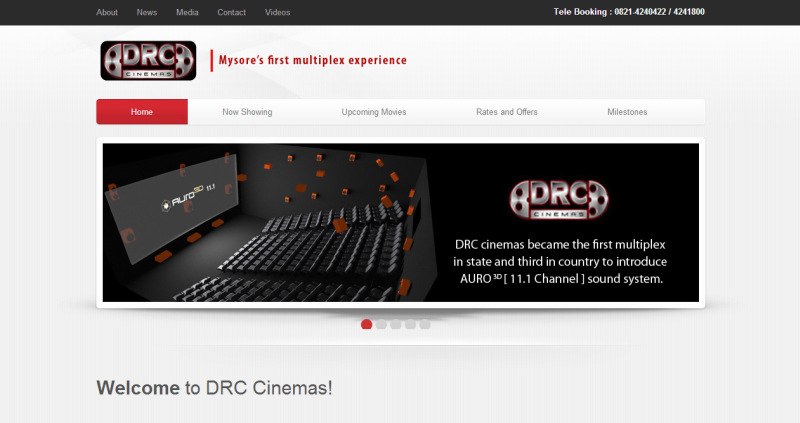Select the third slideshow dot
Image resolution: width=800 pixels, height=423 pixels.
396,324
